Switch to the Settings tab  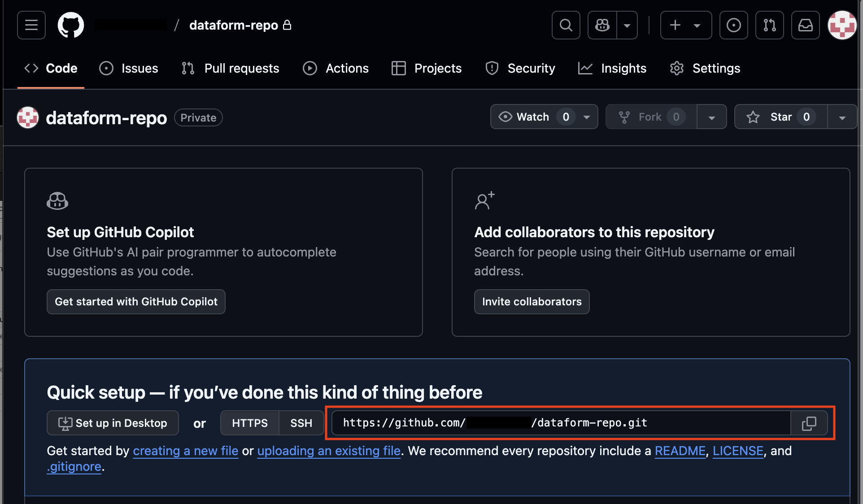click(x=705, y=68)
